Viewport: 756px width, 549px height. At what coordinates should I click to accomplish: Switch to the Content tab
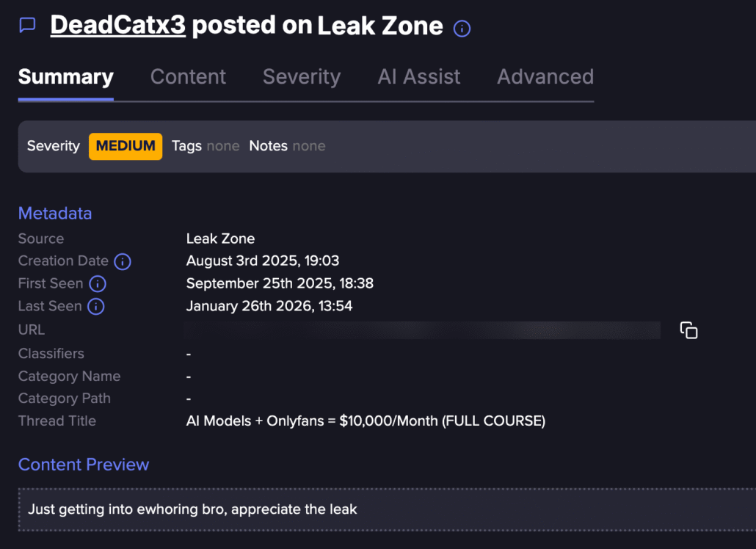tap(188, 77)
